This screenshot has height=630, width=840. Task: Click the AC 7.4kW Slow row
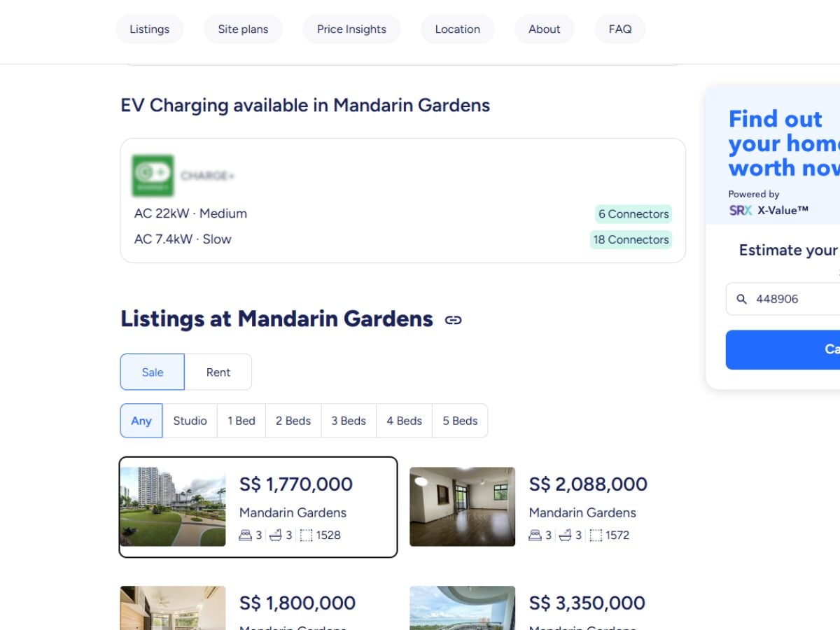pos(402,239)
